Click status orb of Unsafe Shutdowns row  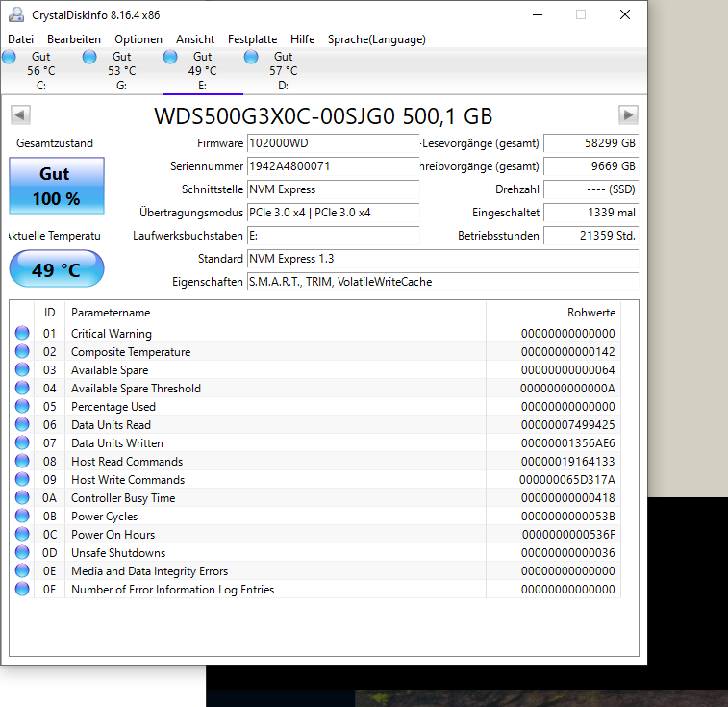pos(22,552)
